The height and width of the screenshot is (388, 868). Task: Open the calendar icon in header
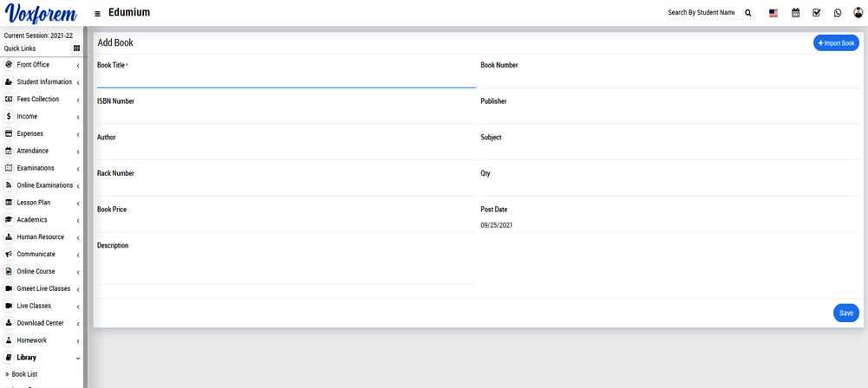pos(795,13)
